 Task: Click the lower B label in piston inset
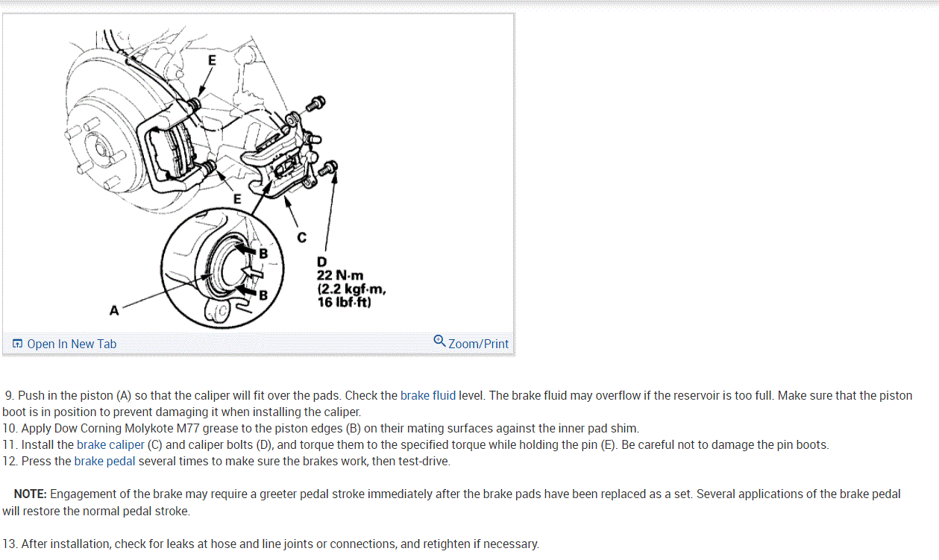263,295
